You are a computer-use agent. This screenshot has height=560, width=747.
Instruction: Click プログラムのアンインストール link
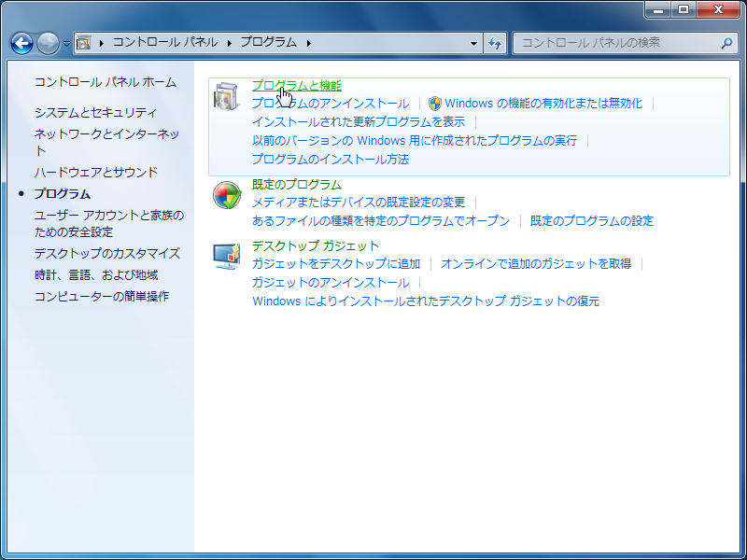pos(331,104)
